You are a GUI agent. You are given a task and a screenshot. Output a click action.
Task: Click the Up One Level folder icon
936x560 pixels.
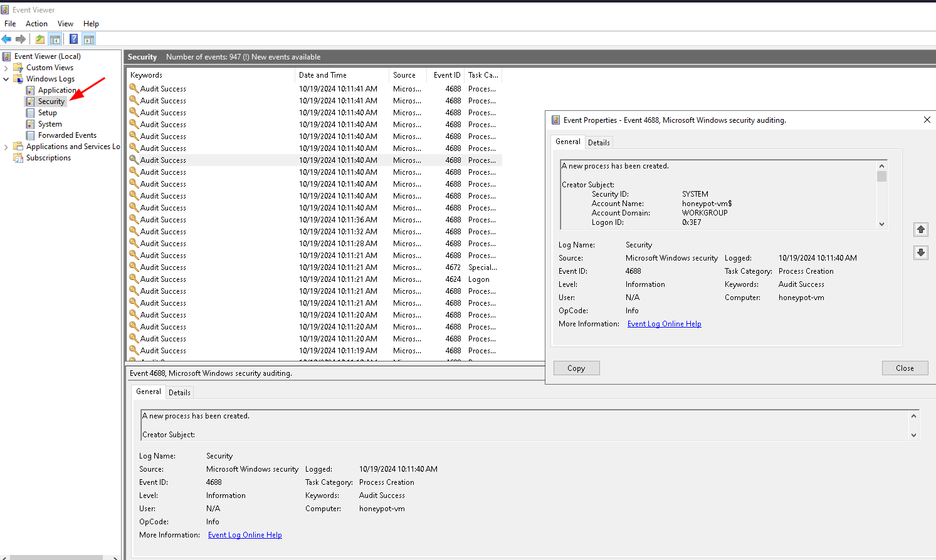[x=40, y=39]
